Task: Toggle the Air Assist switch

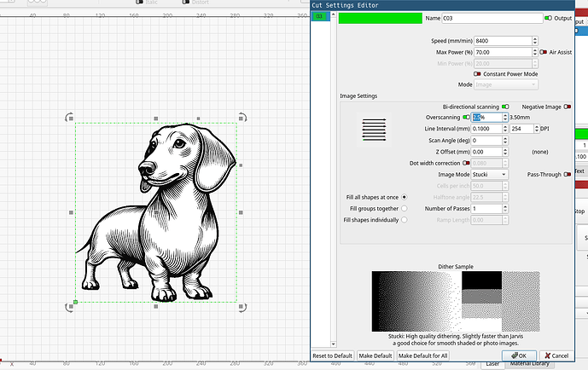Action: pyautogui.click(x=543, y=52)
